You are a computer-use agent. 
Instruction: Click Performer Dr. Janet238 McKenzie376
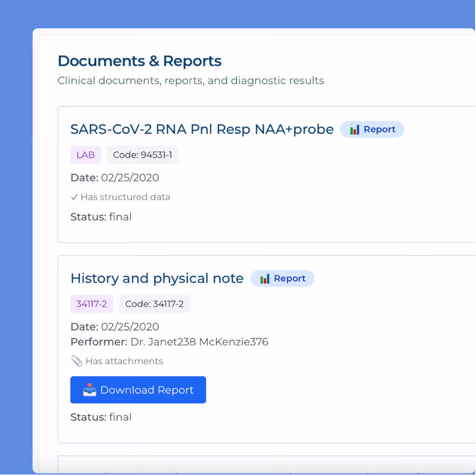point(169,342)
